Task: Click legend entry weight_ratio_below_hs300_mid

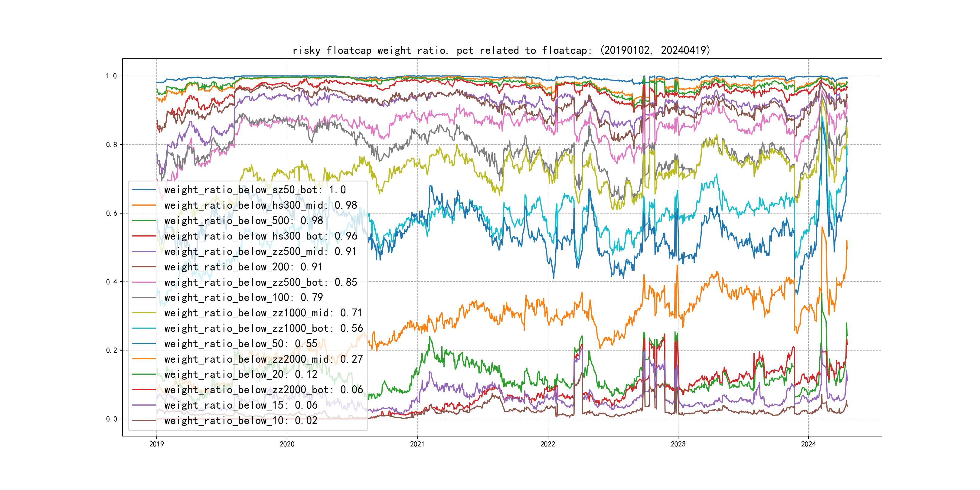Action: pos(261,205)
